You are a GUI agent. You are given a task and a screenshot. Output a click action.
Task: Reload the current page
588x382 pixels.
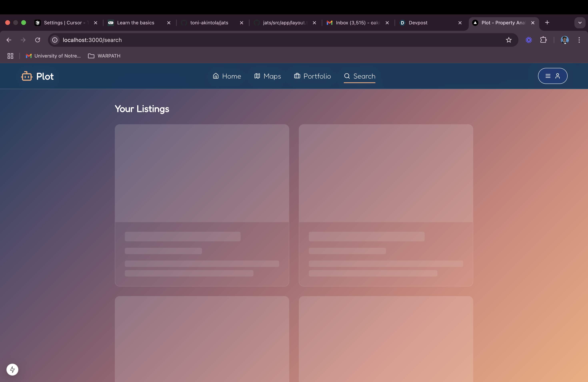click(38, 40)
